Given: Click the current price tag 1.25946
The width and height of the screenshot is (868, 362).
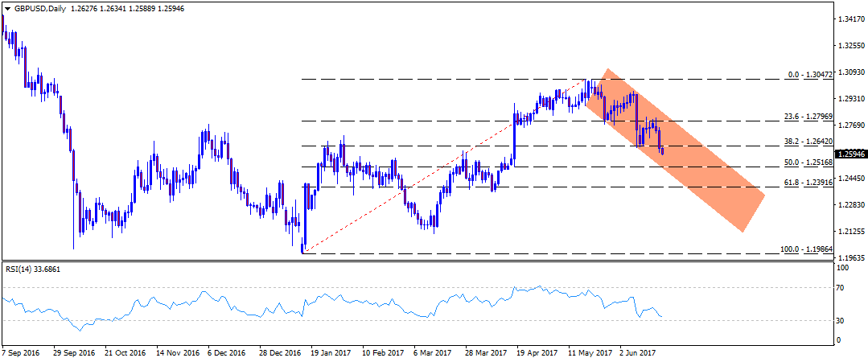Looking at the screenshot, I should (x=850, y=154).
